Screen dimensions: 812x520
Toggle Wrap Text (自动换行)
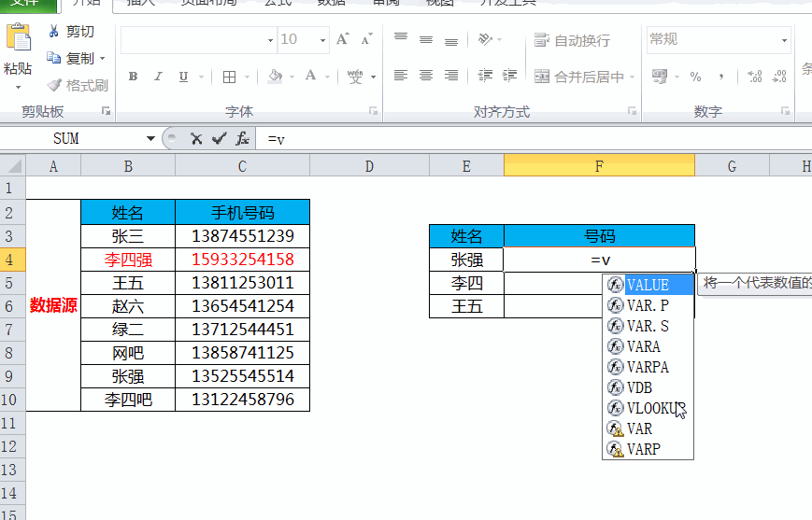[x=572, y=40]
